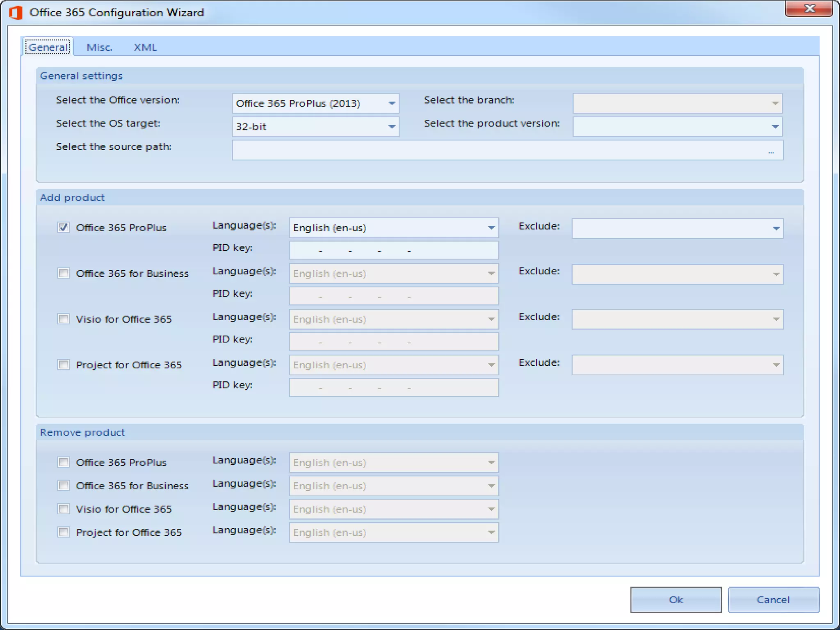Expand the product version dropdown

(x=678, y=127)
